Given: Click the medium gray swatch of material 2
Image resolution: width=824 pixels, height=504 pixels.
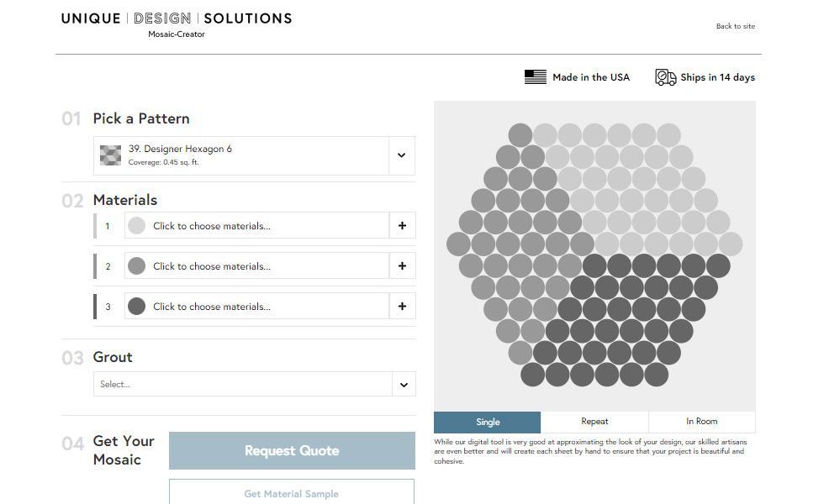Looking at the screenshot, I should pyautogui.click(x=136, y=265).
